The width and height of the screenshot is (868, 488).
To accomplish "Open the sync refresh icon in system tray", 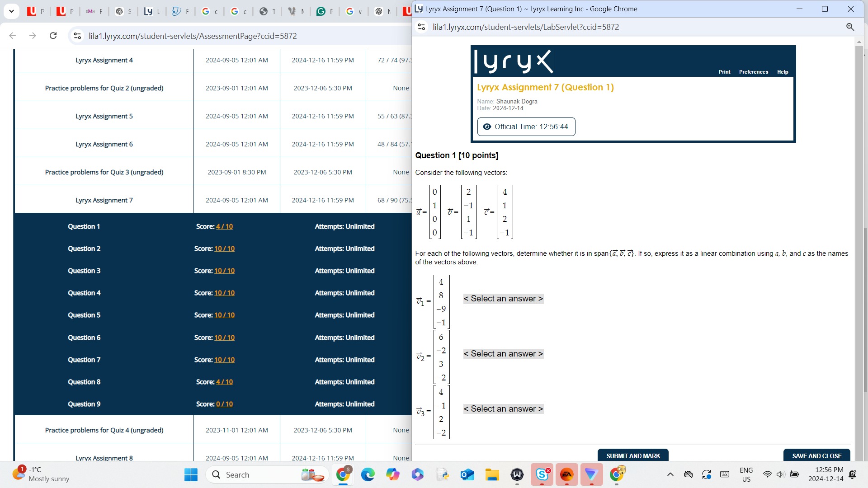I will [707, 474].
